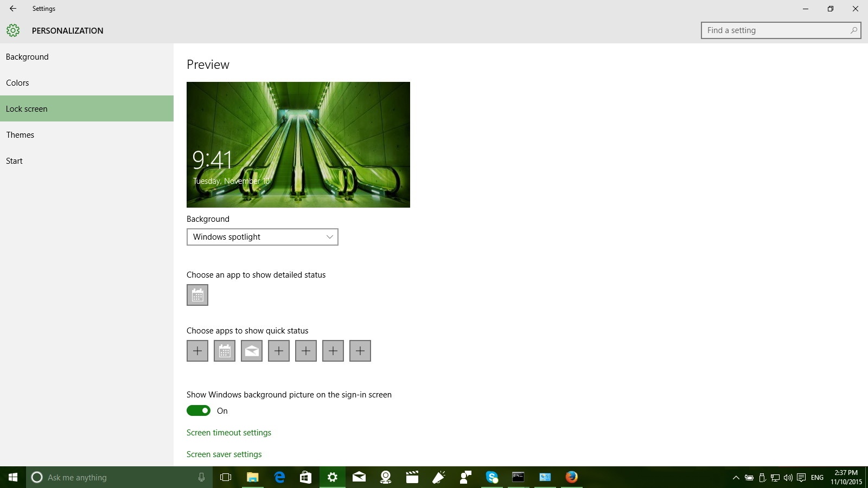This screenshot has width=868, height=488.
Task: Open Screen timeout settings link
Action: pyautogui.click(x=229, y=433)
